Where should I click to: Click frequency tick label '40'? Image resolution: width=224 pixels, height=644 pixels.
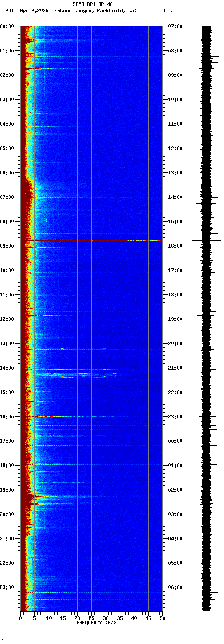[x=134, y=618]
